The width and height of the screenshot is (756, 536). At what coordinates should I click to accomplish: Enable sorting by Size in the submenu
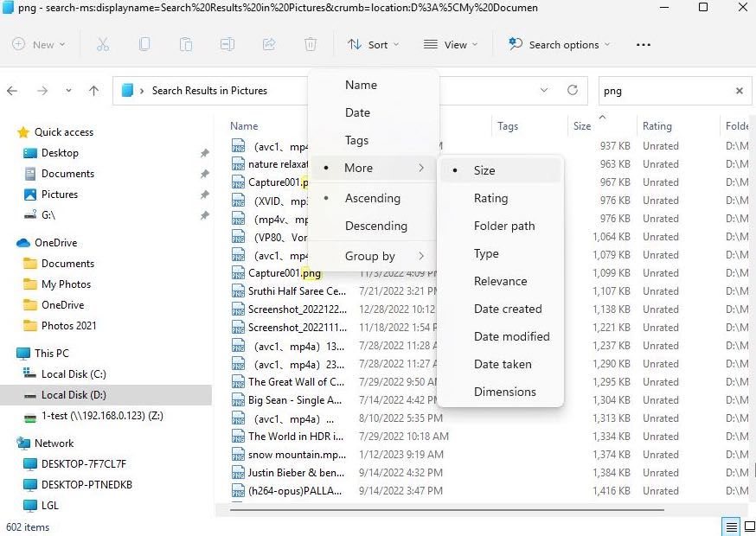485,170
